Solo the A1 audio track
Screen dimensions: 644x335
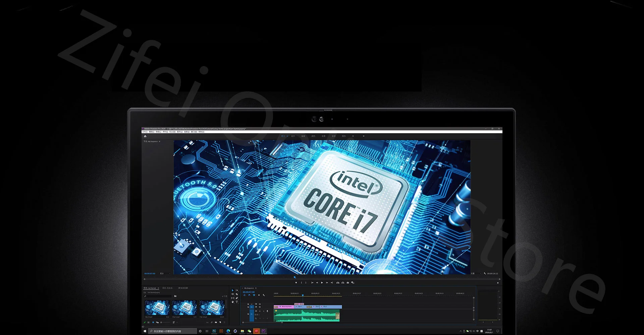coord(263,311)
